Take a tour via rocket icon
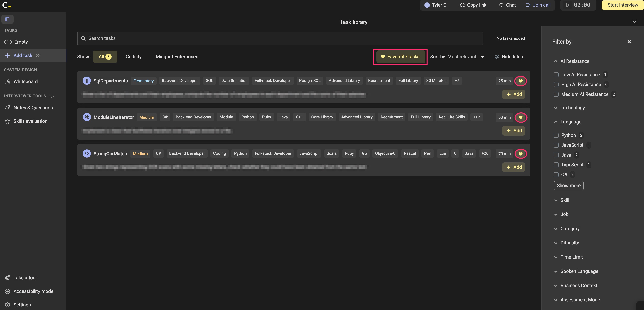The width and height of the screenshot is (644, 310). click(7, 278)
